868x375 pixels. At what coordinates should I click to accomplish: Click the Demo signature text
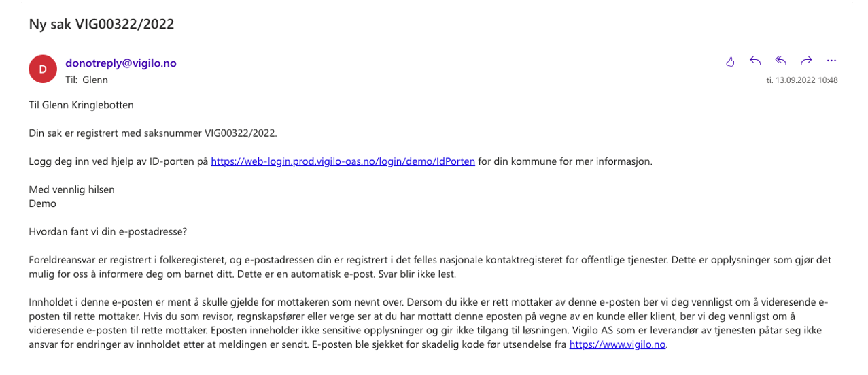pos(42,203)
